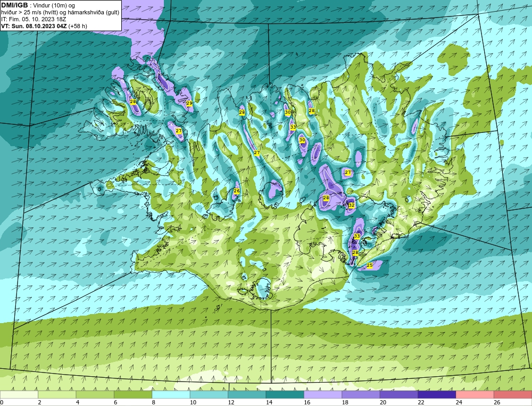Click the legend tick label 12

231,402
